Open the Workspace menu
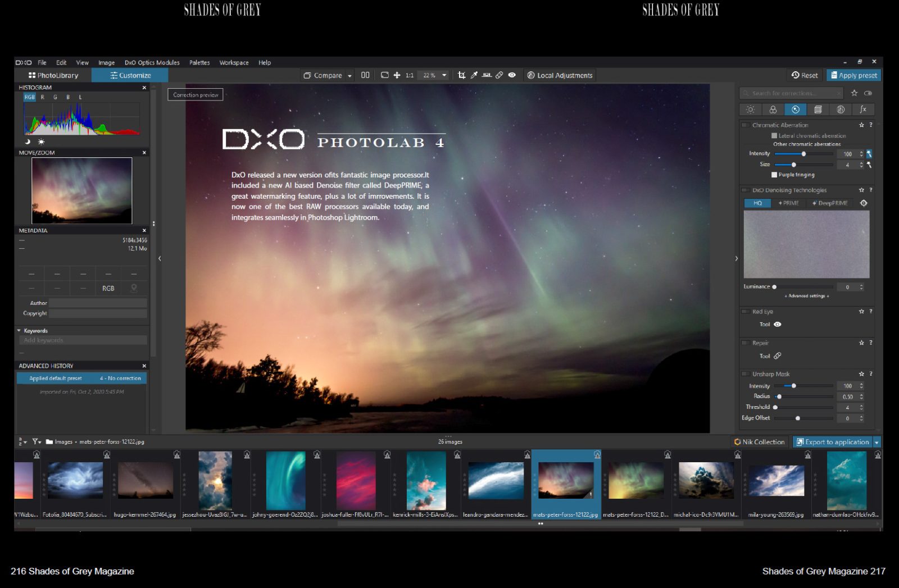Image resolution: width=899 pixels, height=588 pixels. pyautogui.click(x=234, y=63)
